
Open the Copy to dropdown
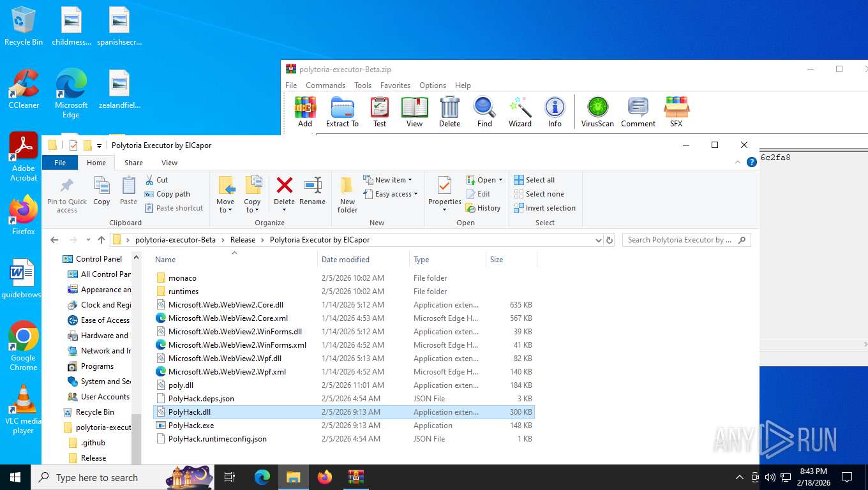(253, 195)
